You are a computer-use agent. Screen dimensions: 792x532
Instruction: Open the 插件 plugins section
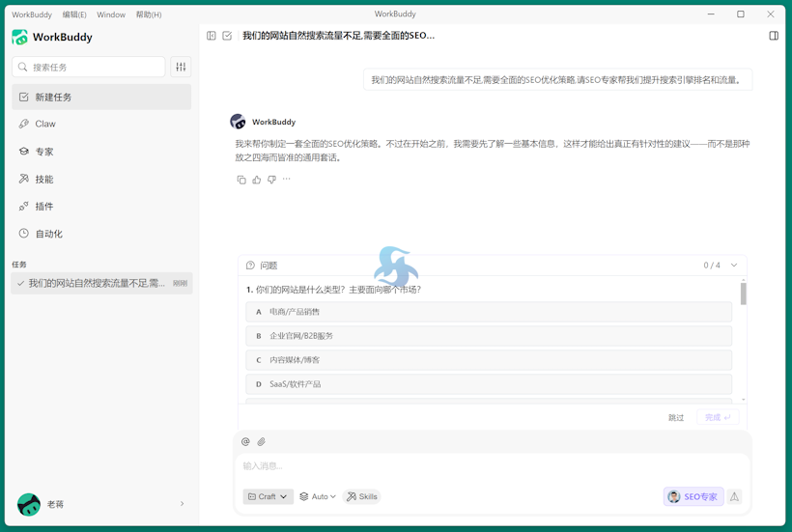101,207
